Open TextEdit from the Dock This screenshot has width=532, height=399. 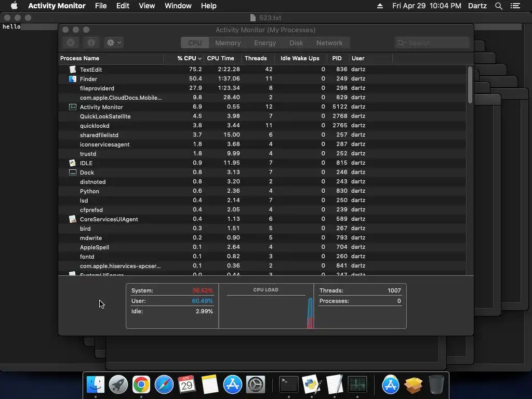335,384
